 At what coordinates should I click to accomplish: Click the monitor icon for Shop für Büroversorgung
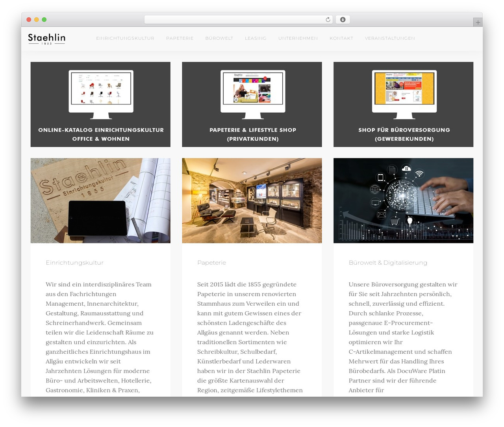coord(404,95)
